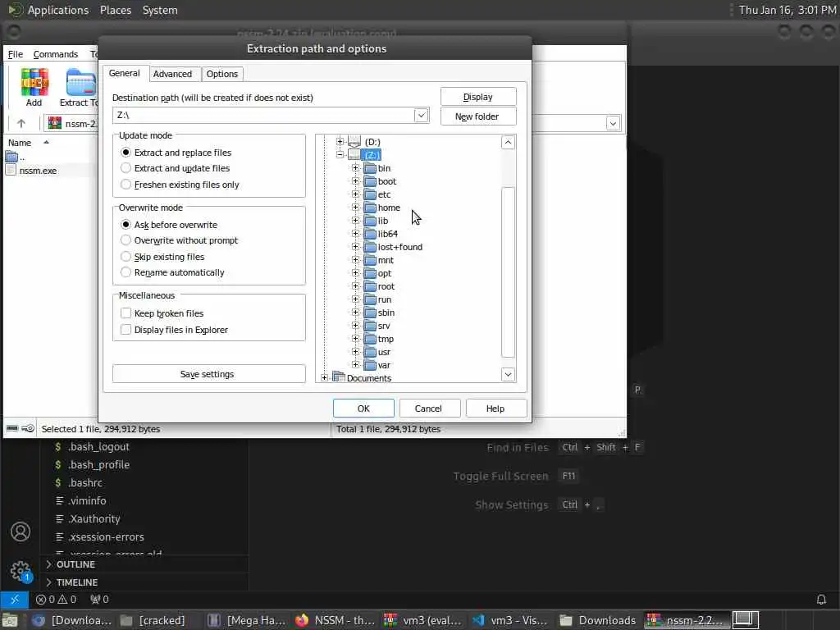The image size is (840, 630).
Task: Click the New folder button
Action: (x=478, y=116)
